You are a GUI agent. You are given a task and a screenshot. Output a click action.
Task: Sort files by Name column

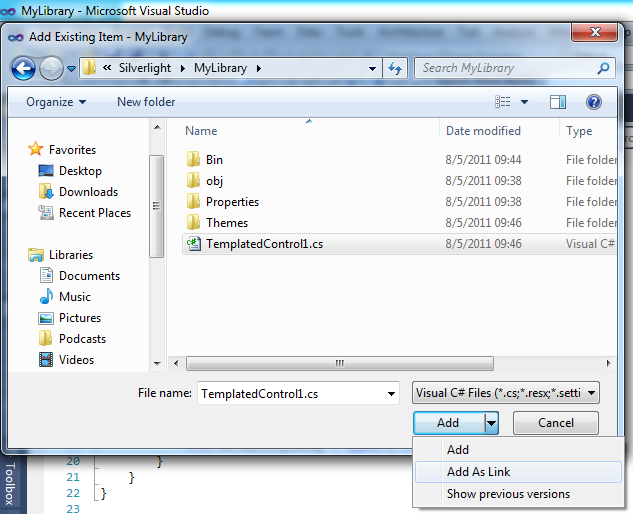click(x=311, y=131)
